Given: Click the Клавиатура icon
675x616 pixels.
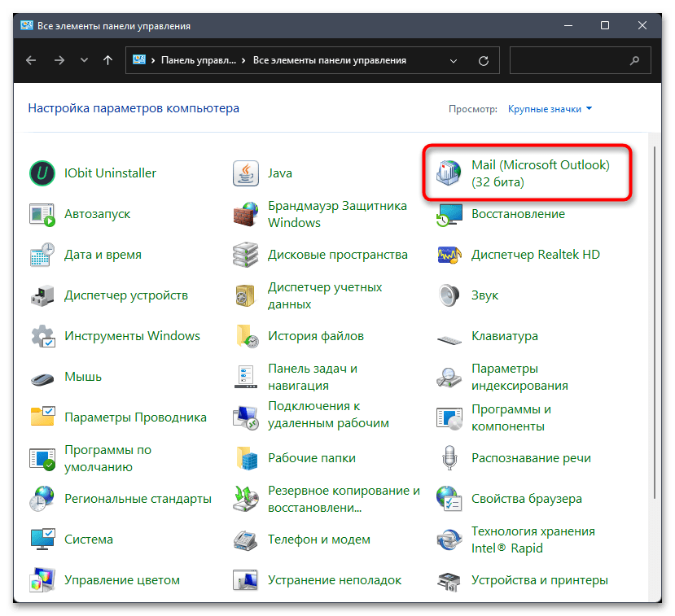Looking at the screenshot, I should [449, 340].
